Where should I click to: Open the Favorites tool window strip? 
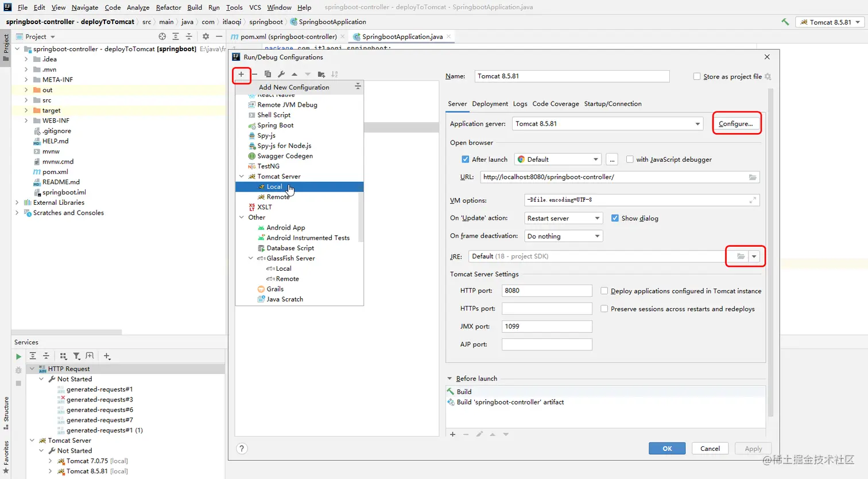click(6, 457)
